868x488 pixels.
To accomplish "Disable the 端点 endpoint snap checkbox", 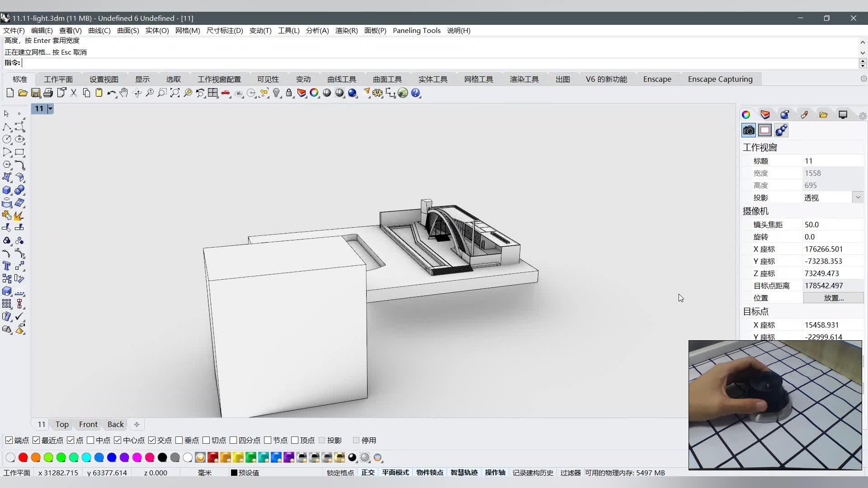I will click(x=9, y=440).
